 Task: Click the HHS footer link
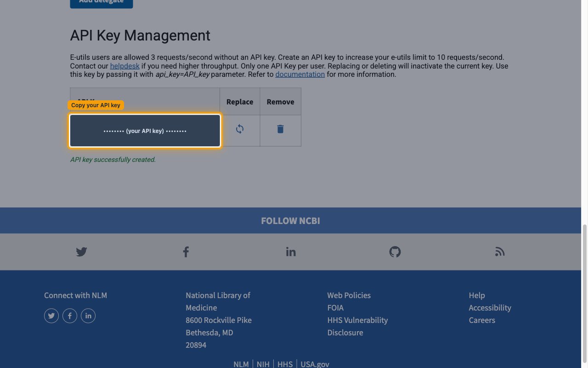[285, 364]
